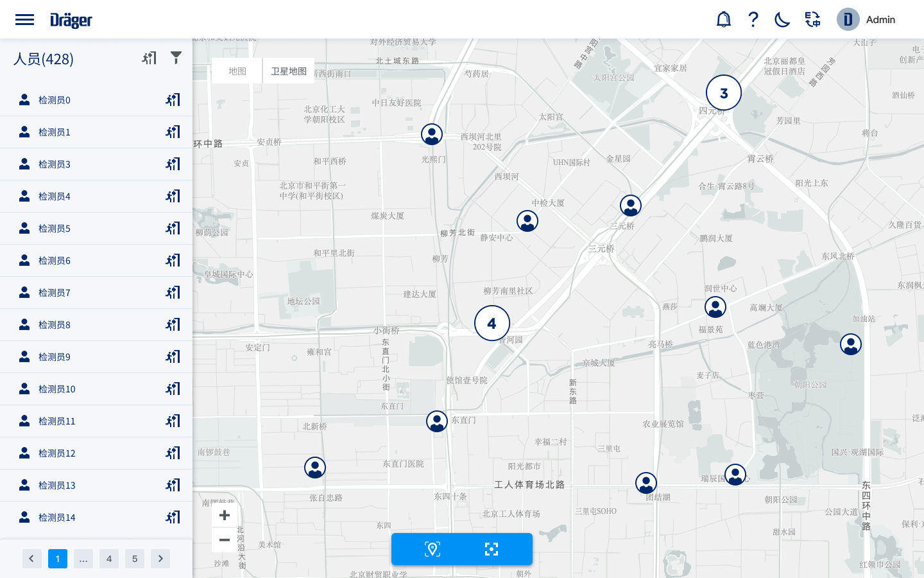Zoom out on the map
924x578 pixels.
(x=225, y=540)
